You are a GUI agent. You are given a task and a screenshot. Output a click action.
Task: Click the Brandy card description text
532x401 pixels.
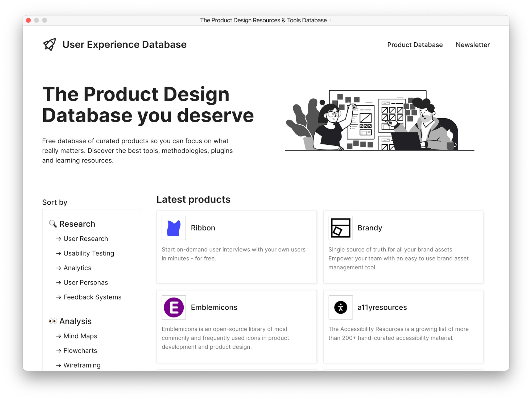pyautogui.click(x=398, y=258)
